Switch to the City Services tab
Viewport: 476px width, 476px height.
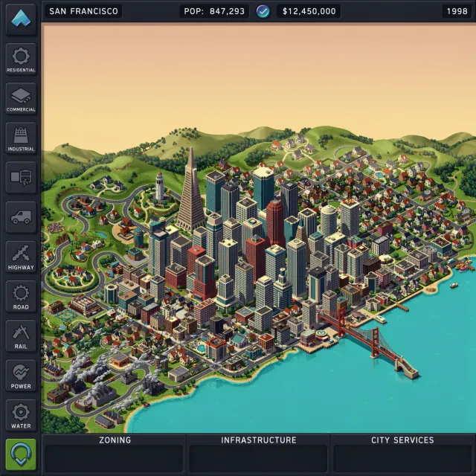(402, 440)
